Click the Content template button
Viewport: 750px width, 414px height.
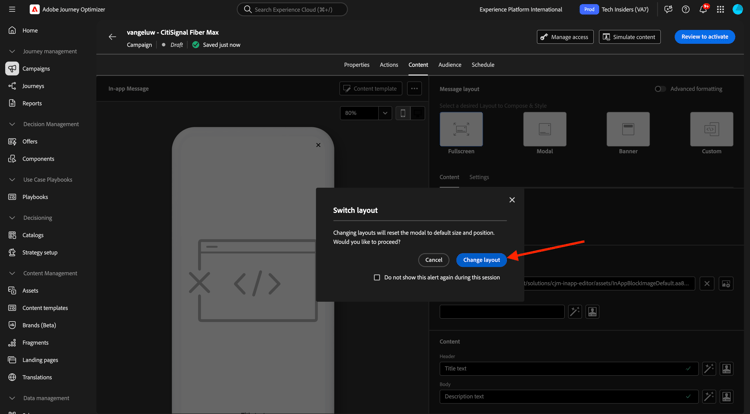click(x=371, y=88)
